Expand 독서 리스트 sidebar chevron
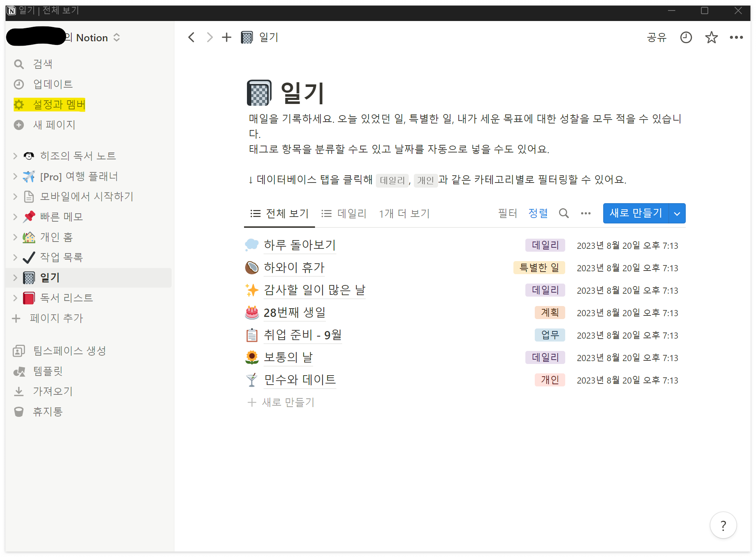The width and height of the screenshot is (756, 557). click(x=15, y=298)
